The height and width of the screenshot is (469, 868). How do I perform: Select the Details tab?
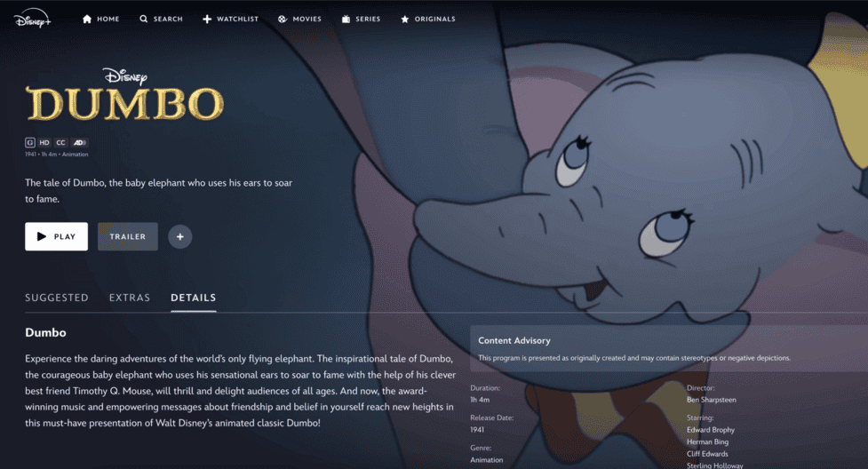[x=193, y=298]
